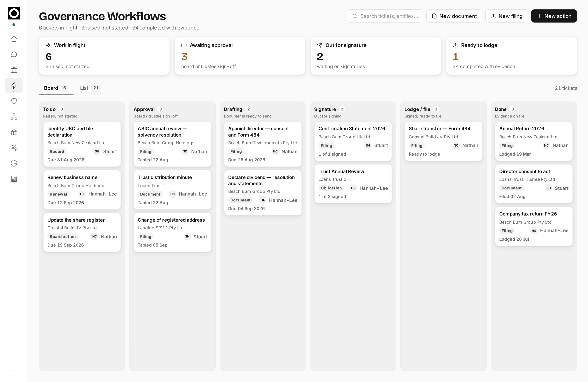
Task: Click the 21 tickets count label
Action: click(566, 88)
